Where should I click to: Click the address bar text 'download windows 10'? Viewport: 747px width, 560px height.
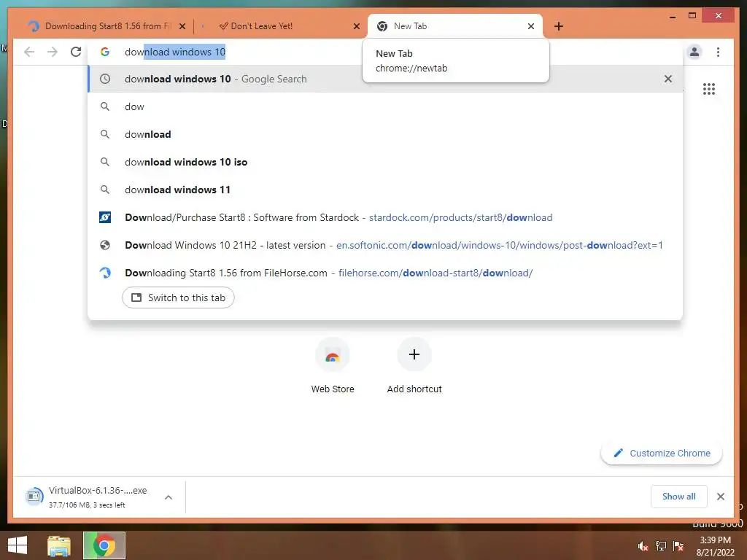pyautogui.click(x=175, y=52)
